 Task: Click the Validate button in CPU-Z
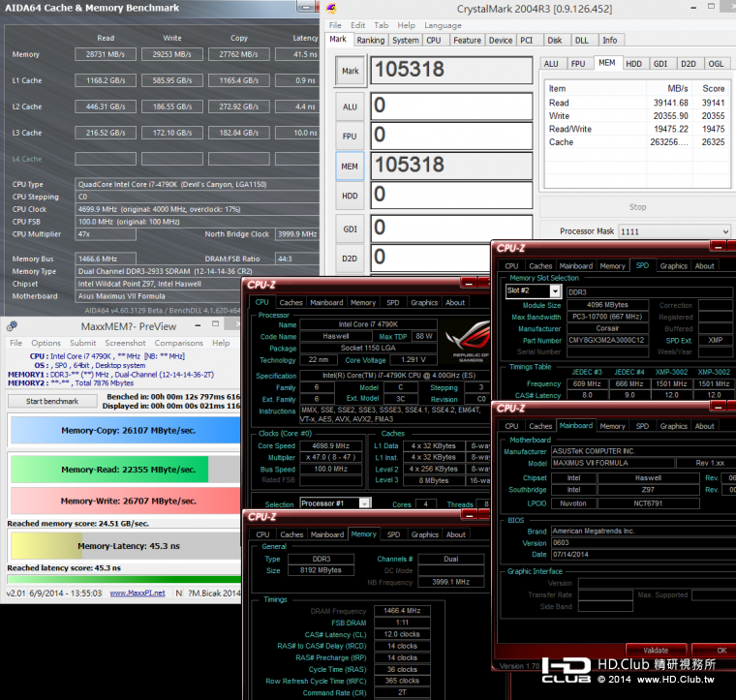pyautogui.click(x=656, y=650)
